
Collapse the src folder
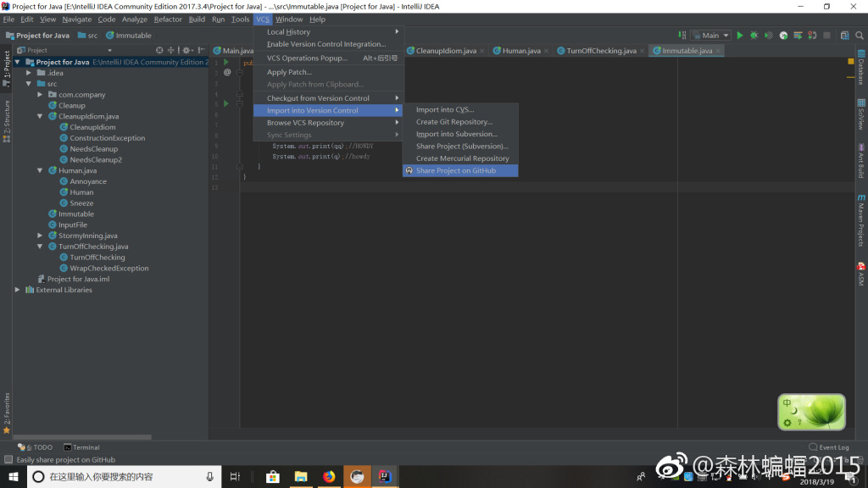pyautogui.click(x=29, y=84)
